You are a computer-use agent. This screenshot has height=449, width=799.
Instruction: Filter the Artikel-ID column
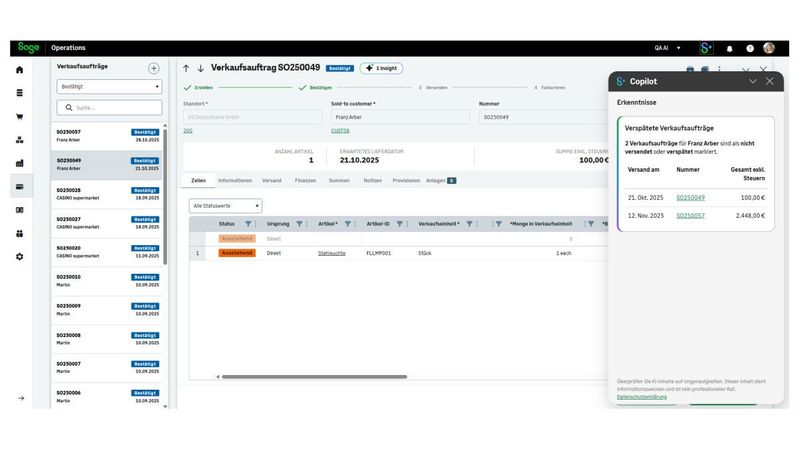[x=400, y=224]
